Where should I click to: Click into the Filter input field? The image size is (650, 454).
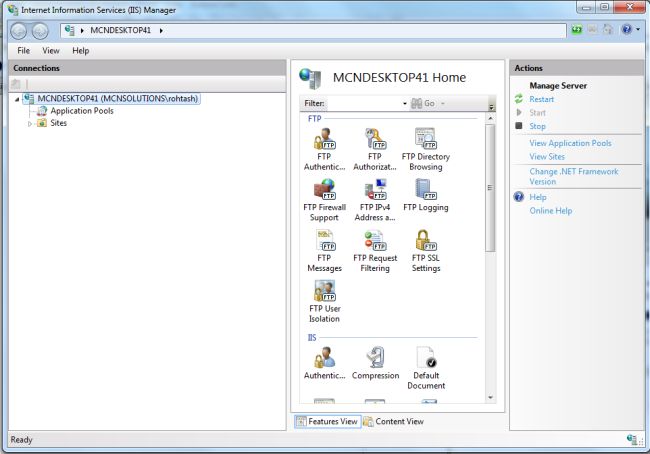[x=363, y=103]
